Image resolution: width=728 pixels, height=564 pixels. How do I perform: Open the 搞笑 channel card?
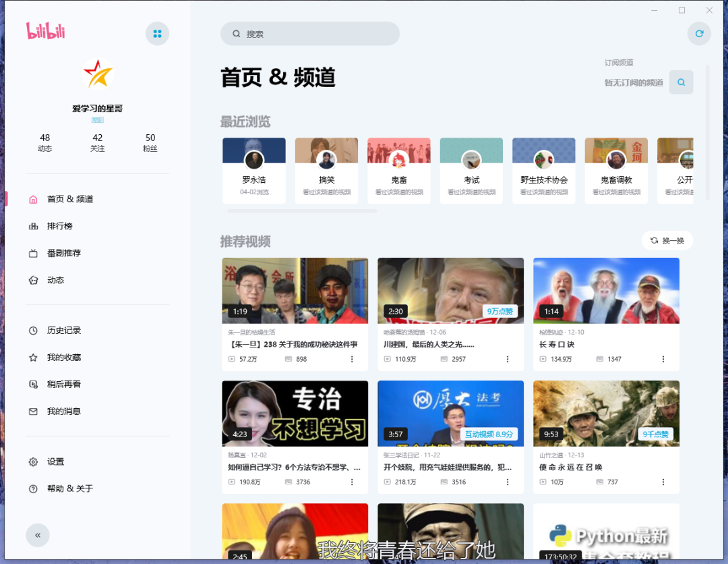coord(326,171)
